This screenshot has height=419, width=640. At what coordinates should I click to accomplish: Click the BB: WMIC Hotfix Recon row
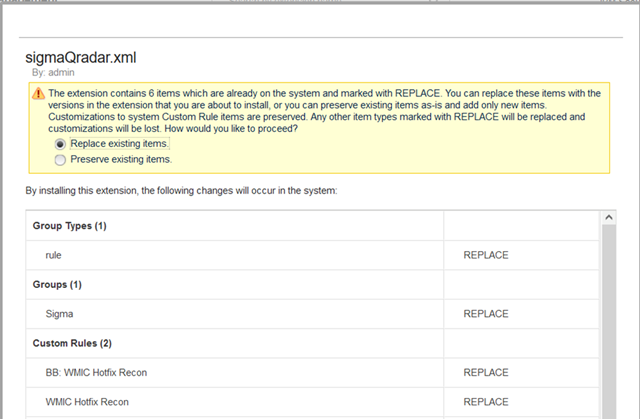point(313,372)
